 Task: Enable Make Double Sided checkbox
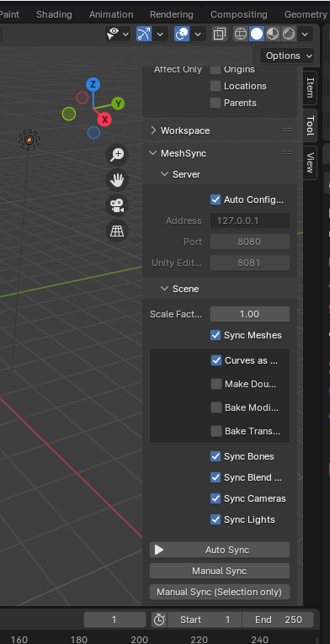pos(216,384)
